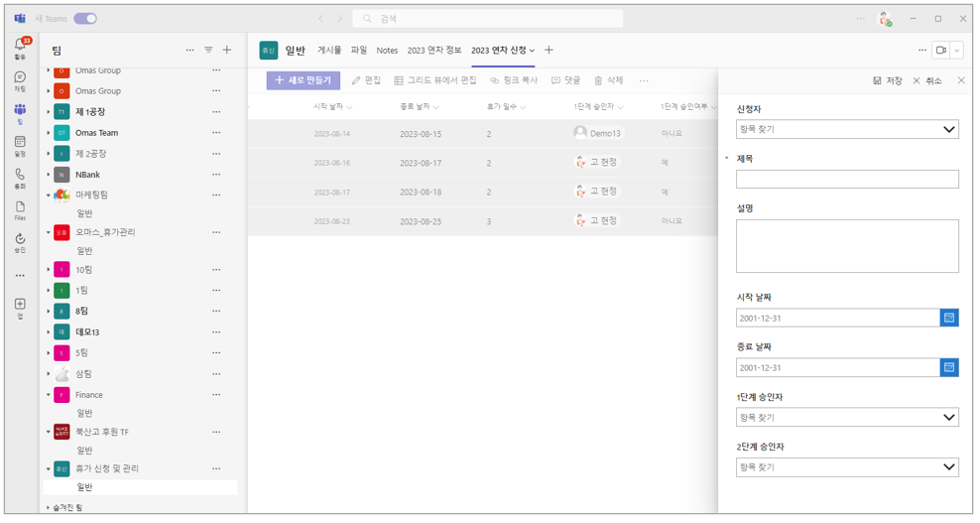Open more options for Omas Team
This screenshot has height=523, width=980.
216,133
